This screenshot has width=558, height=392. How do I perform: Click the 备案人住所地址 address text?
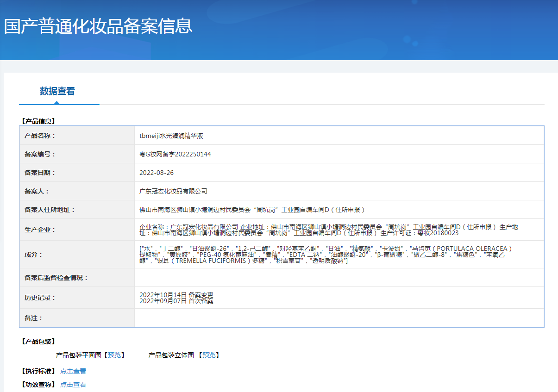(252, 210)
